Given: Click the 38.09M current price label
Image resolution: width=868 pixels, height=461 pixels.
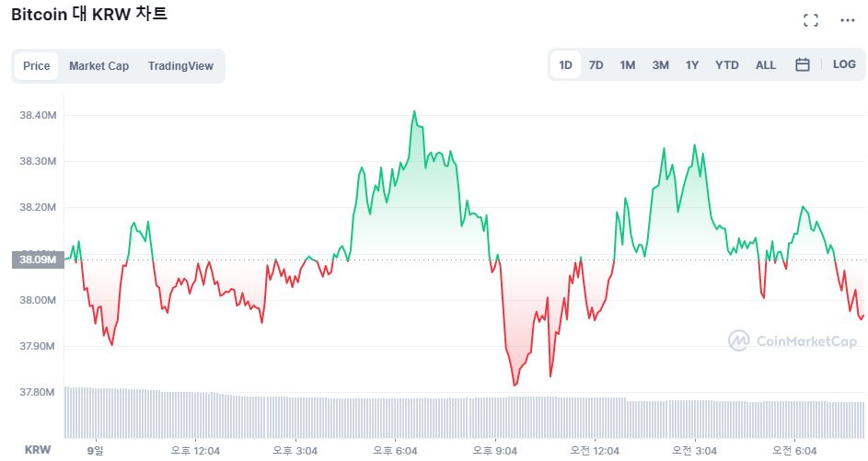Looking at the screenshot, I should tap(37, 259).
